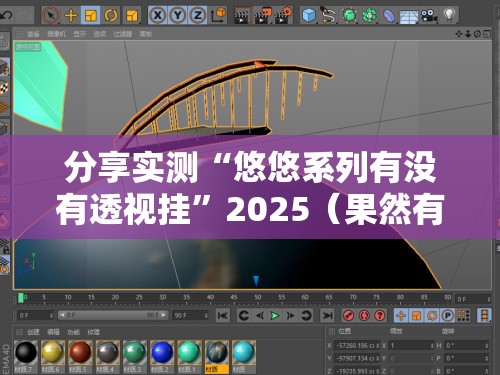Image resolution: width=500 pixels, height=375 pixels.
Task: Open the material manager 纹理 menu
Action: [x=94, y=332]
